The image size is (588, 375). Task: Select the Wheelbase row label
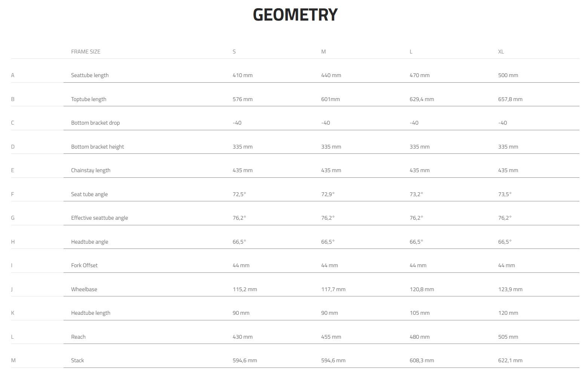(x=84, y=289)
